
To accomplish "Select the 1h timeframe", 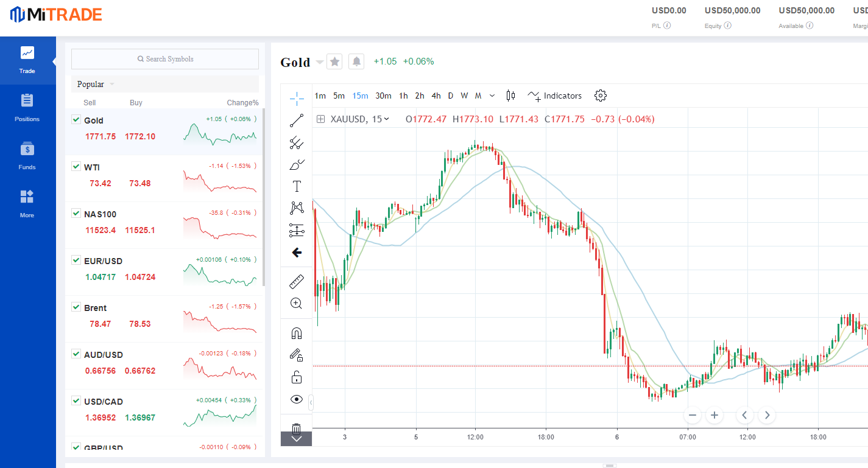I will 403,96.
